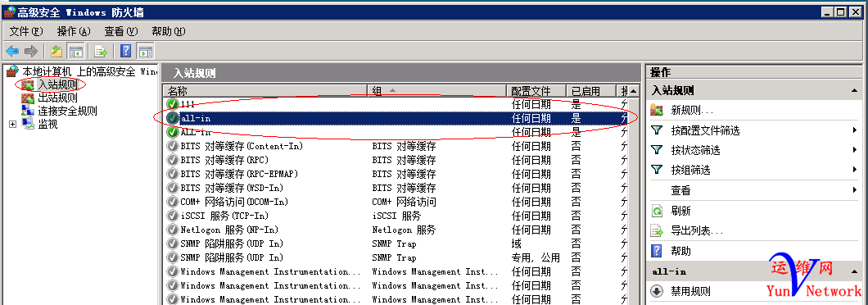The width and height of the screenshot is (868, 305).
Task: Click grey icon of Netlogon 服务(NP-In) rule
Action: pos(172,230)
